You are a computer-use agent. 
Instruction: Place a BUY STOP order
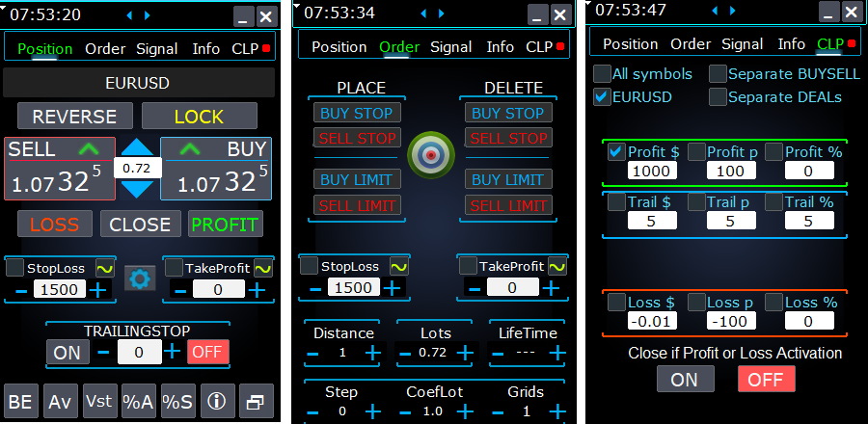pos(357,113)
